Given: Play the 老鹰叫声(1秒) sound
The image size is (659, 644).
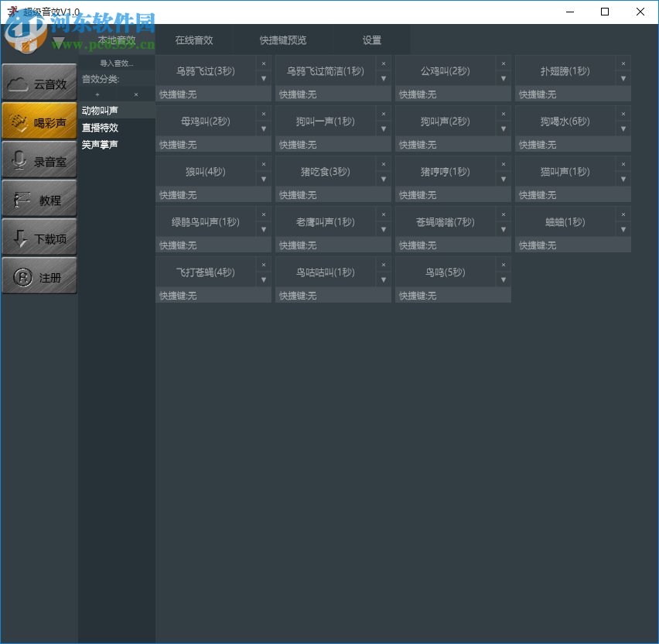Looking at the screenshot, I should (326, 221).
